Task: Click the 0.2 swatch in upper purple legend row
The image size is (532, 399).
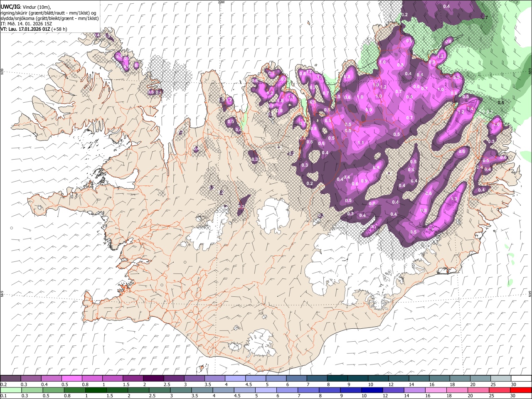Action: coord(10,379)
